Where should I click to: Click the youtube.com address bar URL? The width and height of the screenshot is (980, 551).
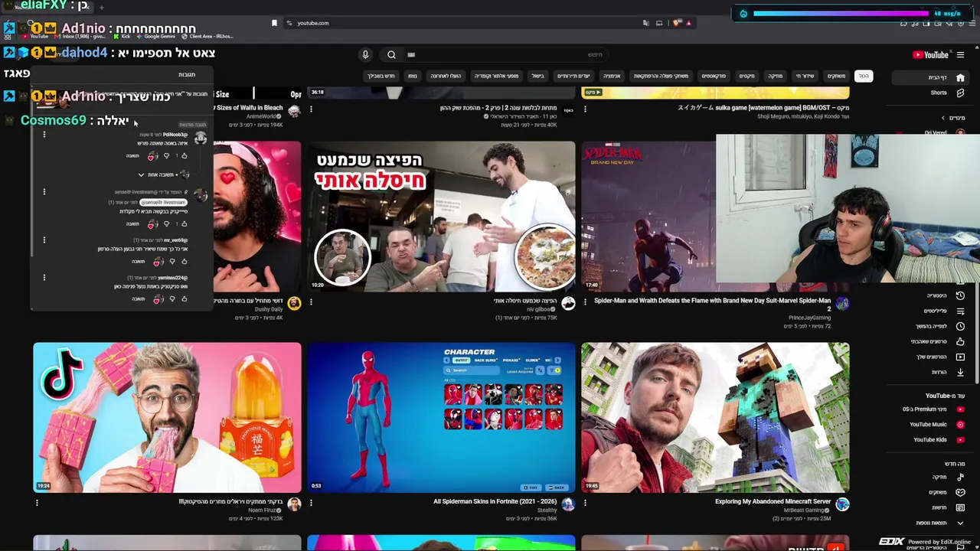click(312, 23)
